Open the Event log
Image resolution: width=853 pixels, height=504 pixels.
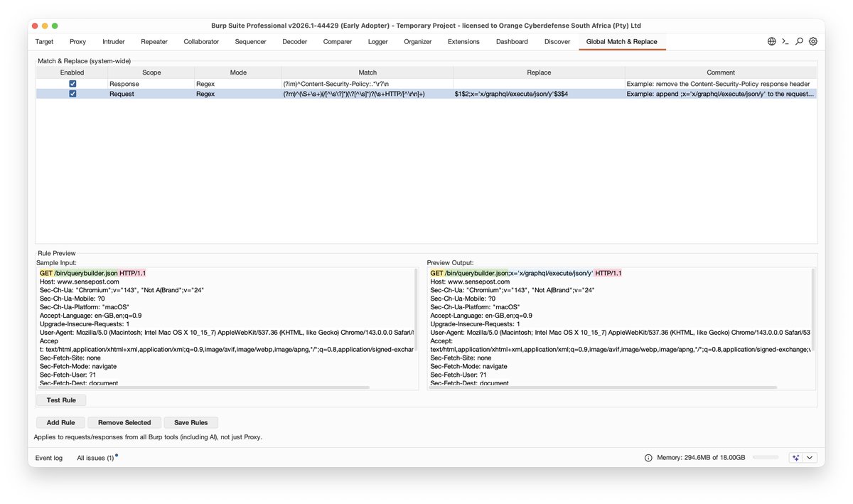pyautogui.click(x=49, y=458)
